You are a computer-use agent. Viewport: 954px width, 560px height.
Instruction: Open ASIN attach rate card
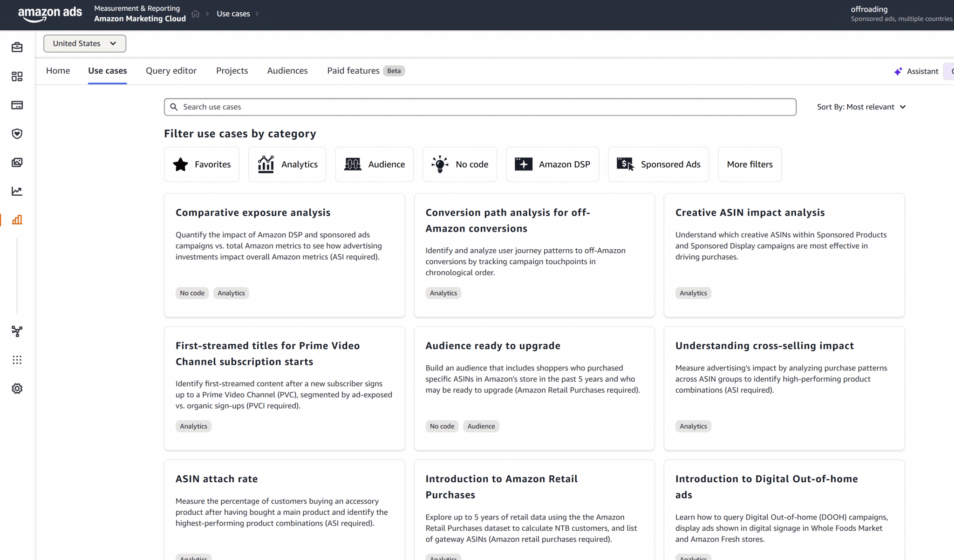(x=285, y=510)
